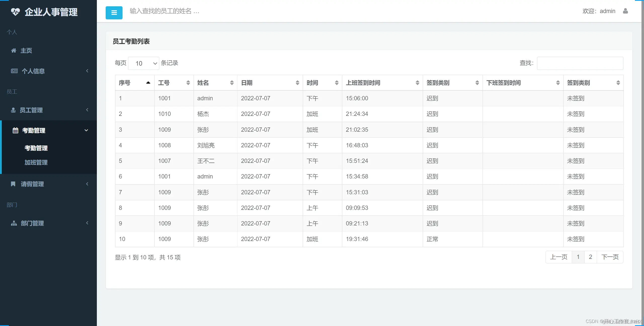Click the 查找 table filter input
The height and width of the screenshot is (326, 644).
(580, 63)
